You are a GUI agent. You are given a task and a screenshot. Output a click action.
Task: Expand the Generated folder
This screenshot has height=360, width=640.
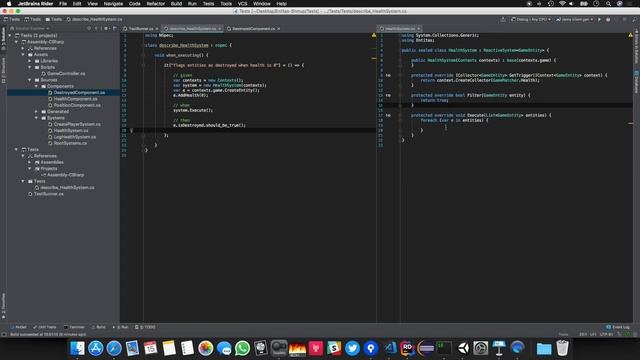click(x=36, y=111)
